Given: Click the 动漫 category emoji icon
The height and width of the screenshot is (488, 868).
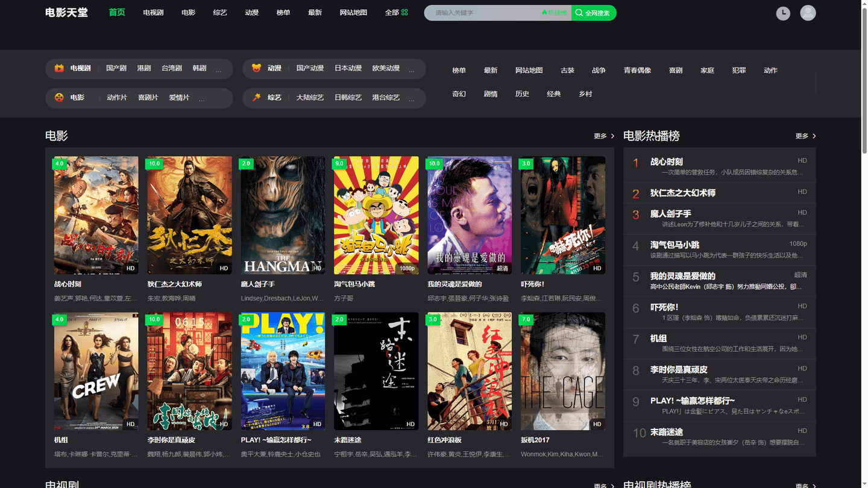Looking at the screenshot, I should click(256, 68).
